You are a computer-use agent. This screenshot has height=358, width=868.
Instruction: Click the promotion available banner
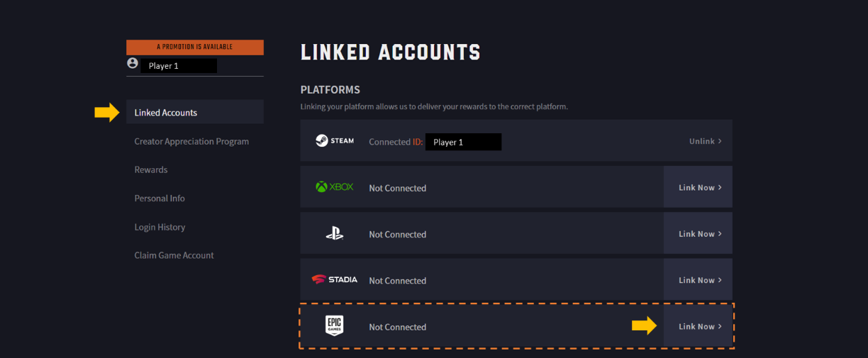tap(194, 47)
